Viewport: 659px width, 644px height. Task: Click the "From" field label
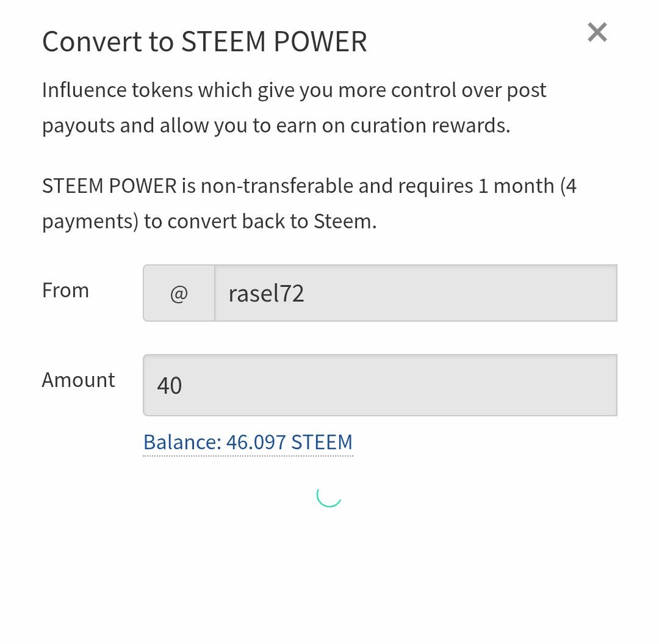(65, 291)
